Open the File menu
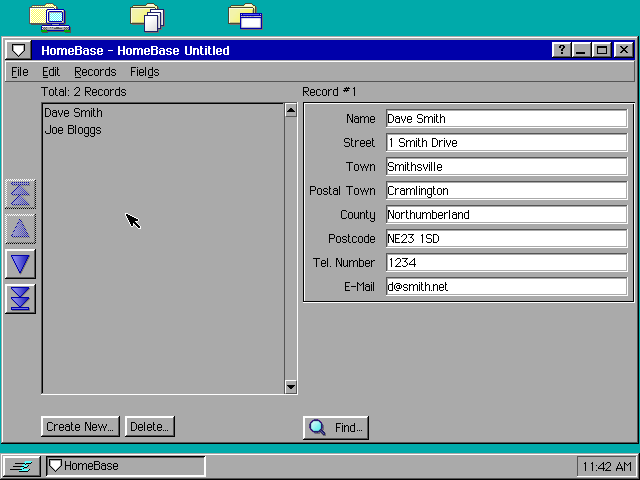Viewport: 640px width, 480px height. click(20, 72)
